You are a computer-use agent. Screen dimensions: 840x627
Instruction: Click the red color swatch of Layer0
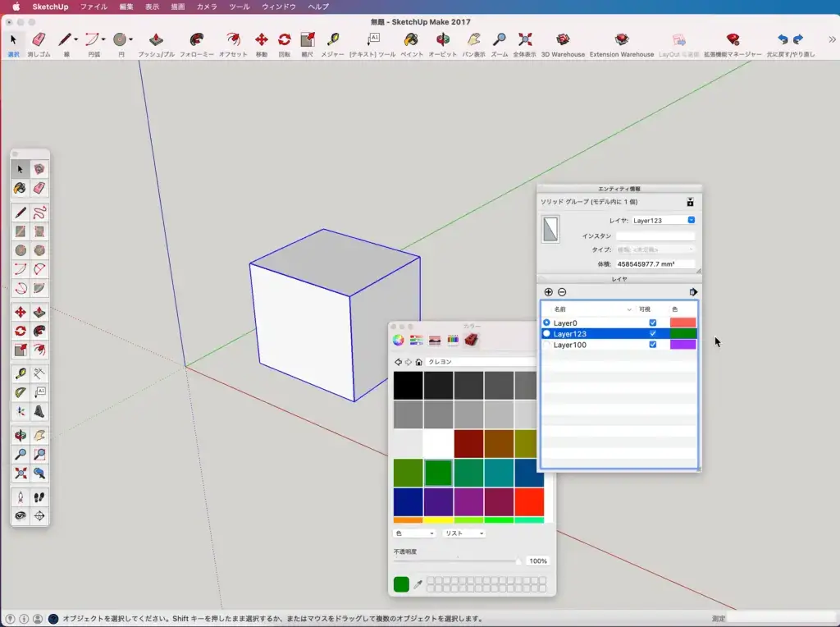[683, 323]
